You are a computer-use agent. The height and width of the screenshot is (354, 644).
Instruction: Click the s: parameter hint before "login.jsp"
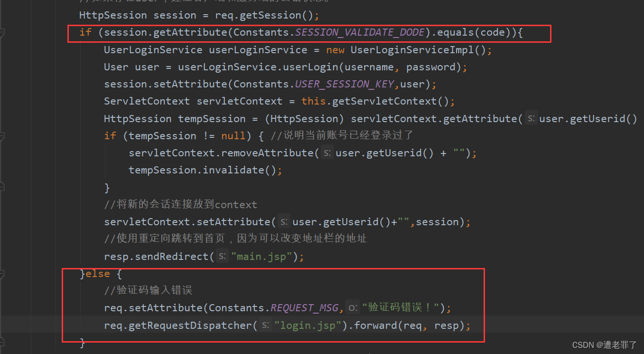[265, 325]
